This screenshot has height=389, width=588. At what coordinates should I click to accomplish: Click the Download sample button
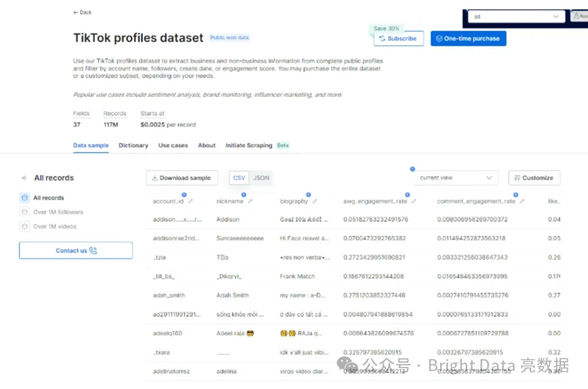click(182, 178)
